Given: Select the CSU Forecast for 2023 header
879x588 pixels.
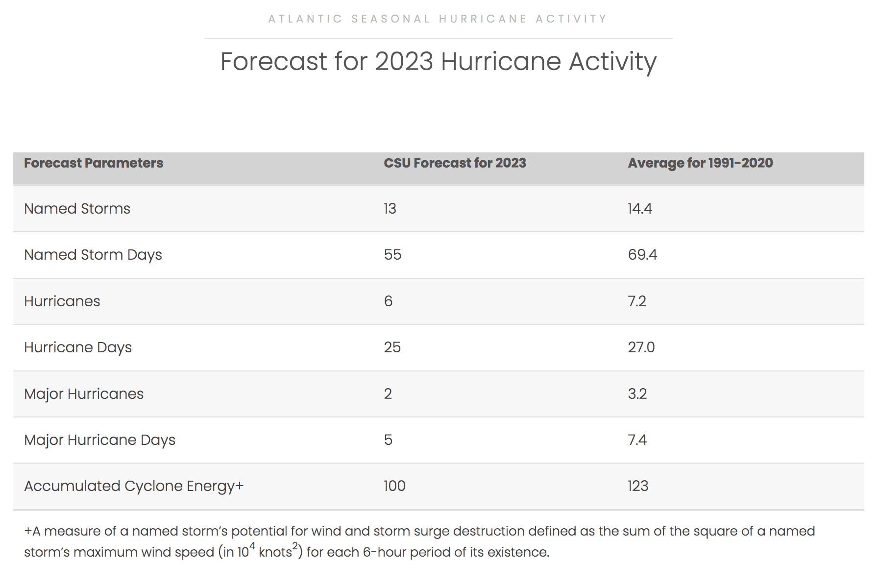Looking at the screenshot, I should pyautogui.click(x=455, y=163).
